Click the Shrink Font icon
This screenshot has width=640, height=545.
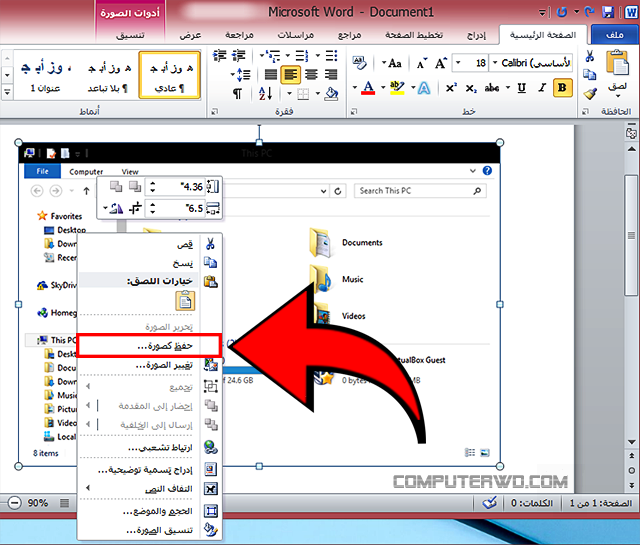click(422, 63)
